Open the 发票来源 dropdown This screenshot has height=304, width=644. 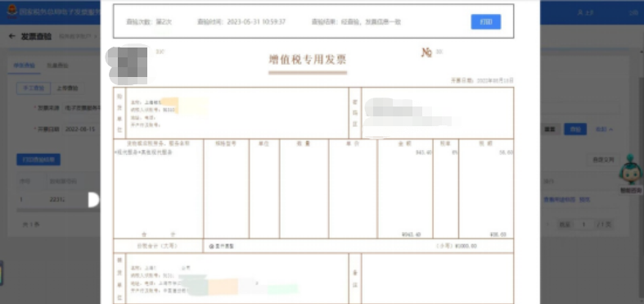(x=82, y=108)
